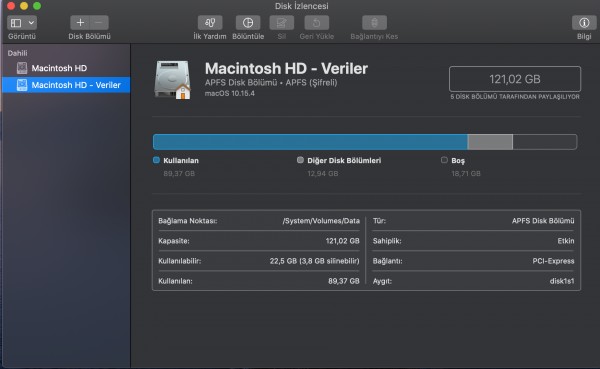Remove volume with the minus button

(x=99, y=23)
